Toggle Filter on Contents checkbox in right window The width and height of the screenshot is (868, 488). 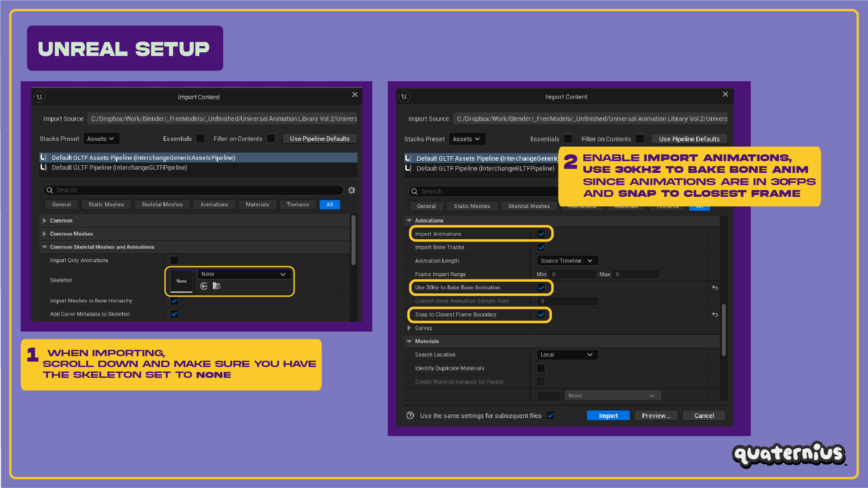(x=640, y=139)
